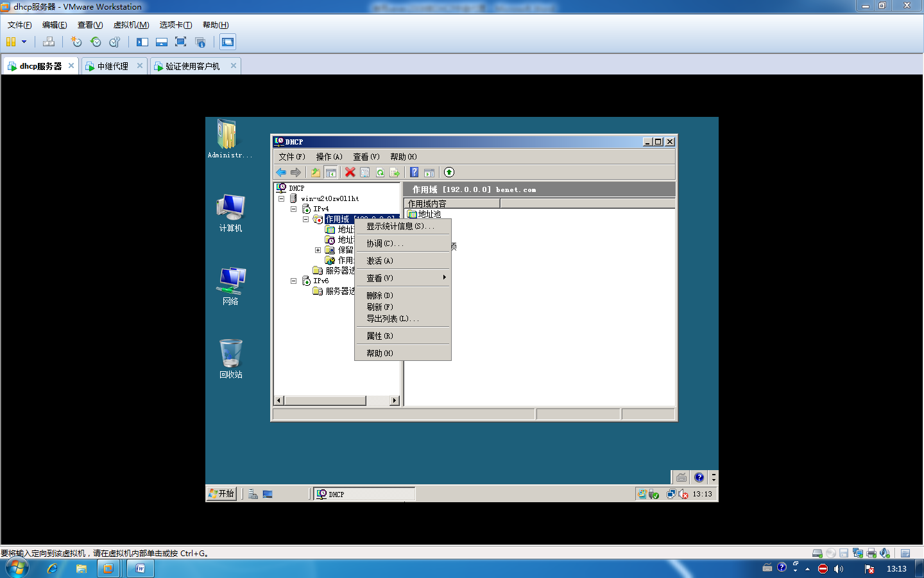Open 查看(V) submenu in context menu

click(403, 278)
